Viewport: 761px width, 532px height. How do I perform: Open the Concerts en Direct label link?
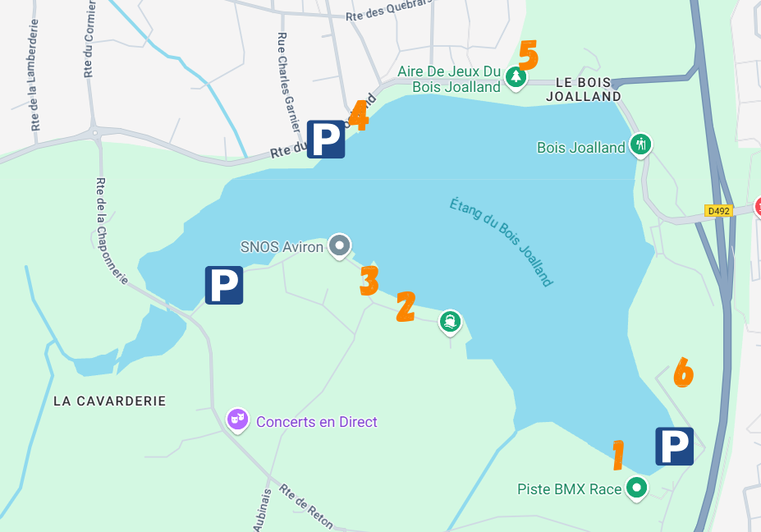(316, 422)
